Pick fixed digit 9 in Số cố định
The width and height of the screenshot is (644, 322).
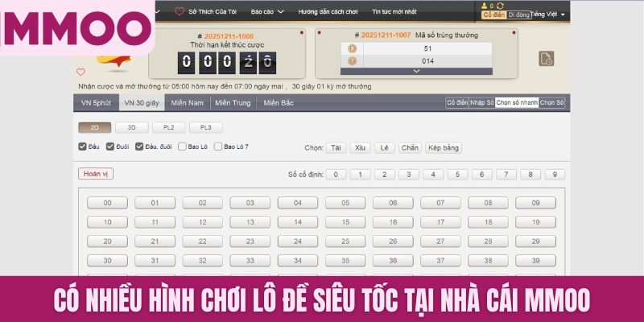pyautogui.click(x=555, y=175)
